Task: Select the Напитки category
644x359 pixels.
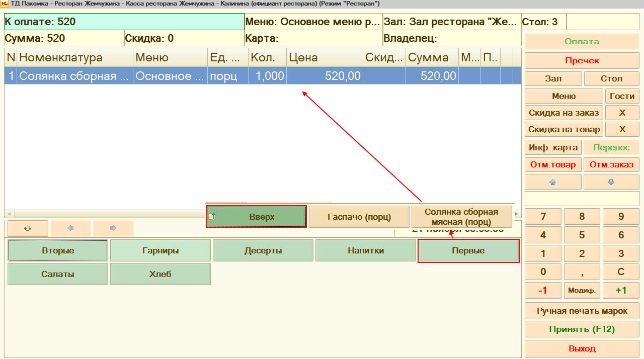Action: (366, 251)
